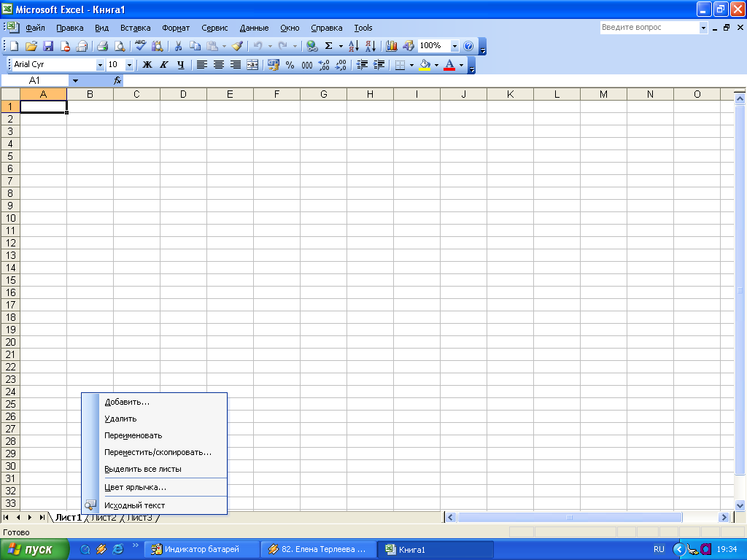Apply yellow fill color bucket
747x560 pixels.
pyautogui.click(x=425, y=65)
